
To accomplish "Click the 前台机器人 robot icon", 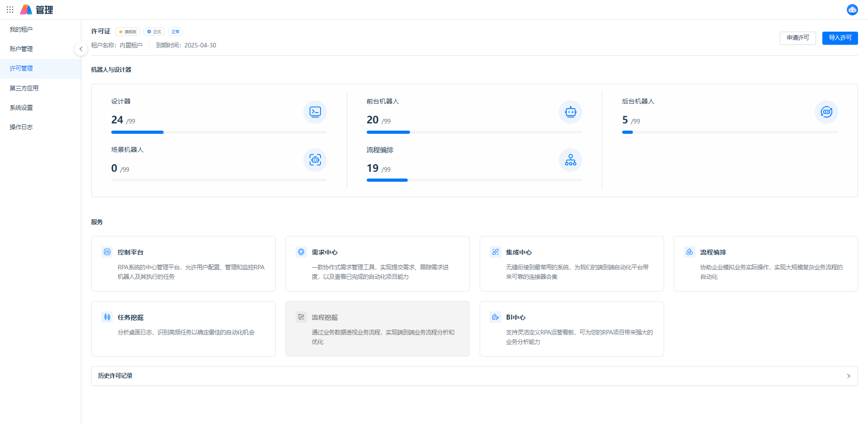I will point(571,112).
